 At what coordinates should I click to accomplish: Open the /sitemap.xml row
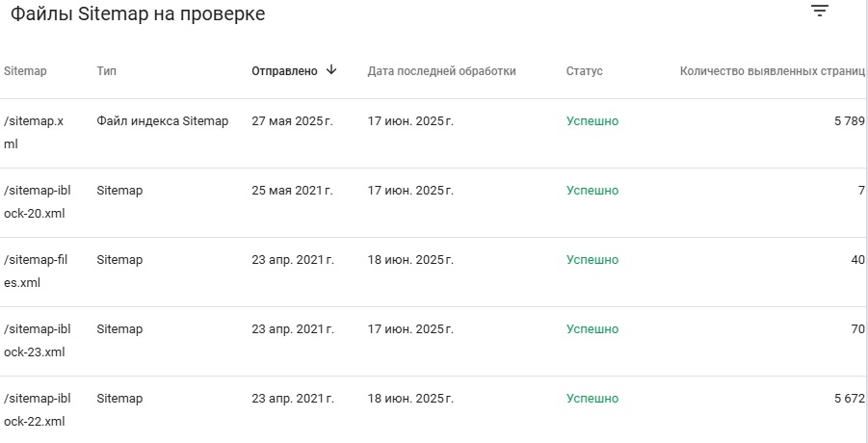coord(434,133)
